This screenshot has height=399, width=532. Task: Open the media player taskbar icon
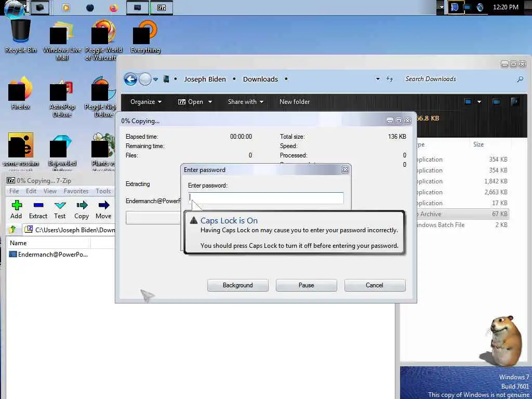[x=66, y=8]
